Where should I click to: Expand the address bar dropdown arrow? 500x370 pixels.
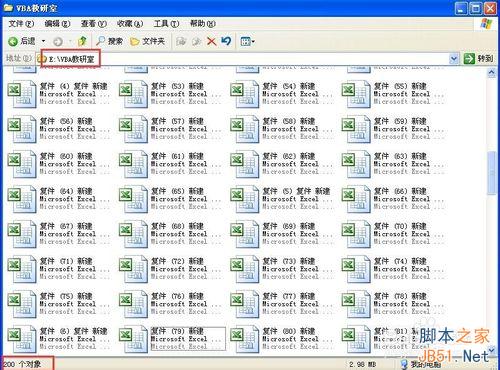pyautogui.click(x=453, y=59)
